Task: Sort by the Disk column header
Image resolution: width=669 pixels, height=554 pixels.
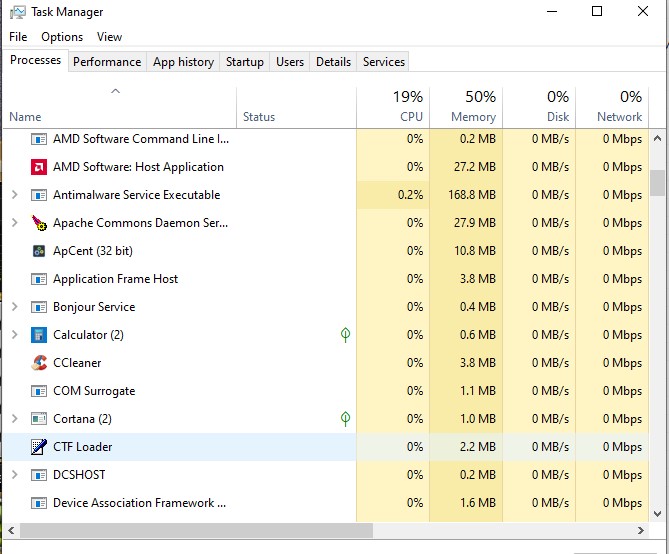Action: click(x=539, y=108)
